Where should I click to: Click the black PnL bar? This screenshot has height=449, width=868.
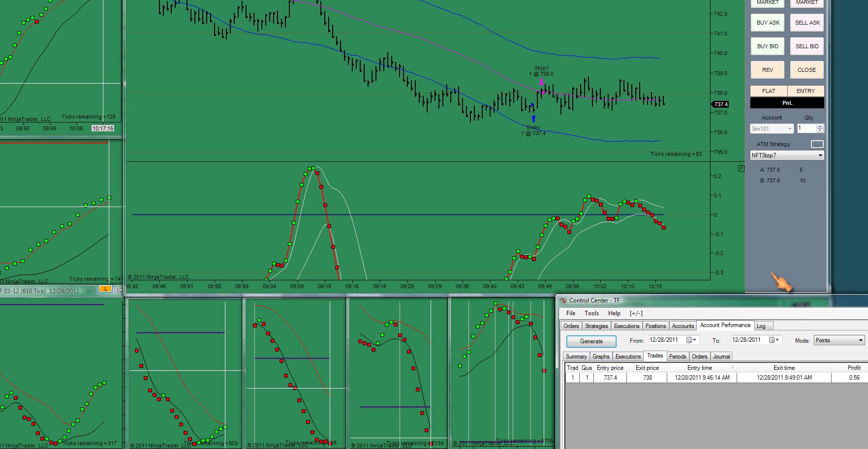pyautogui.click(x=787, y=103)
